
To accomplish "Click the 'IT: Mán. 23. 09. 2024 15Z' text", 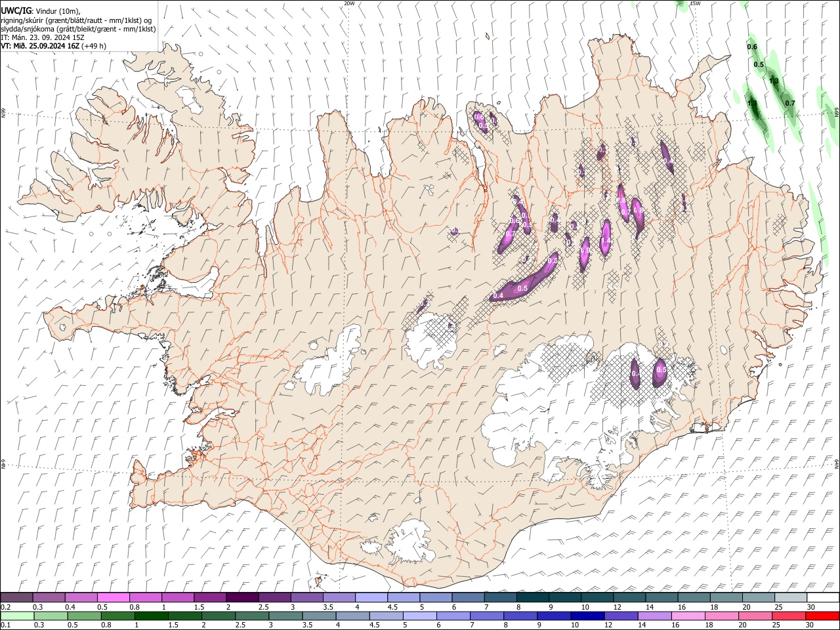I will 43,37.
